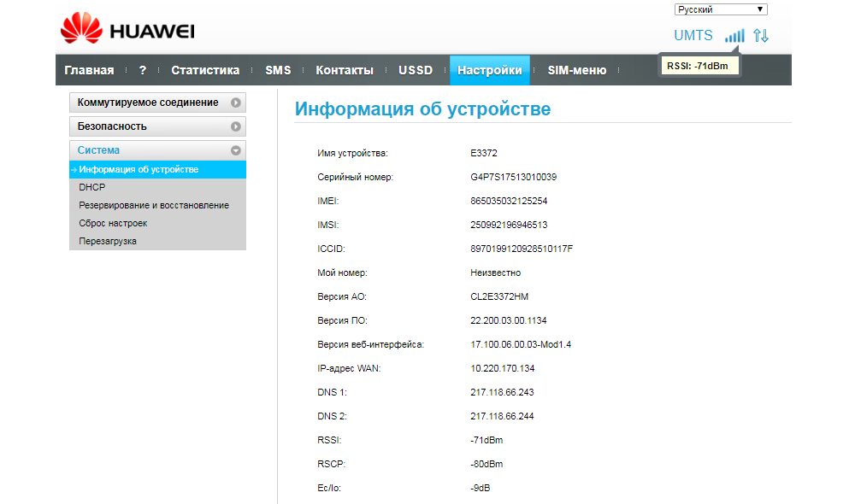Viewport: 855px width, 504px height.
Task: Click the upload/download arrows icon
Action: tap(761, 36)
